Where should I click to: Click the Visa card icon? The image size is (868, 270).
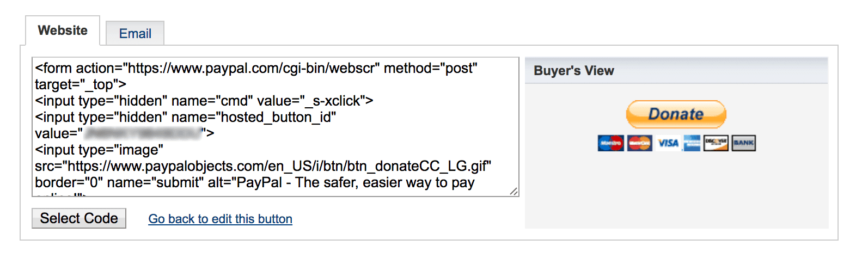pyautogui.click(x=668, y=143)
